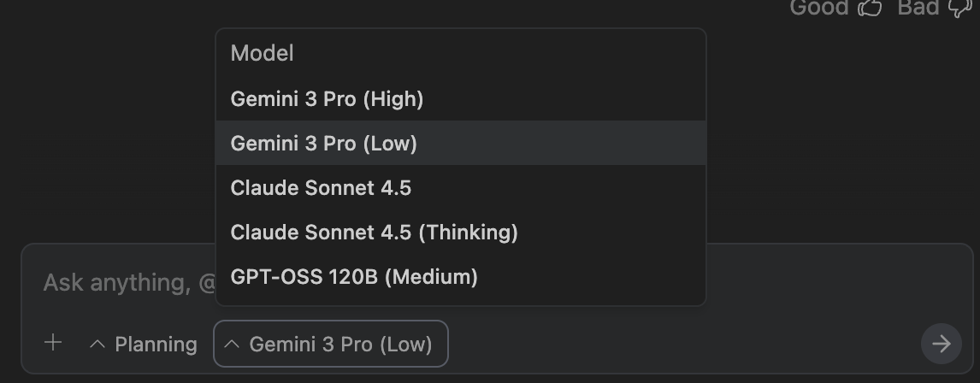Click the Model heading in the popup
980x383 pixels.
262,53
